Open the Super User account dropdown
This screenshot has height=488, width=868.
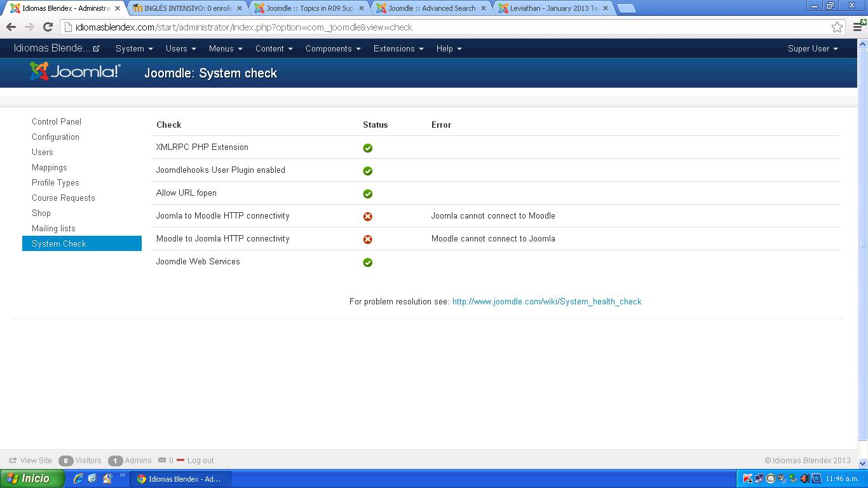tap(812, 49)
